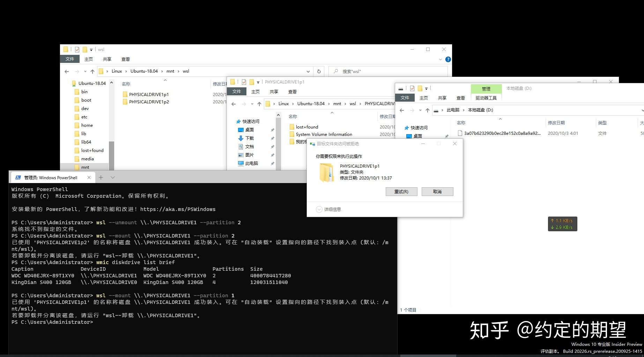
Task: Click the drive icon in D: window title bar
Action: click(401, 88)
